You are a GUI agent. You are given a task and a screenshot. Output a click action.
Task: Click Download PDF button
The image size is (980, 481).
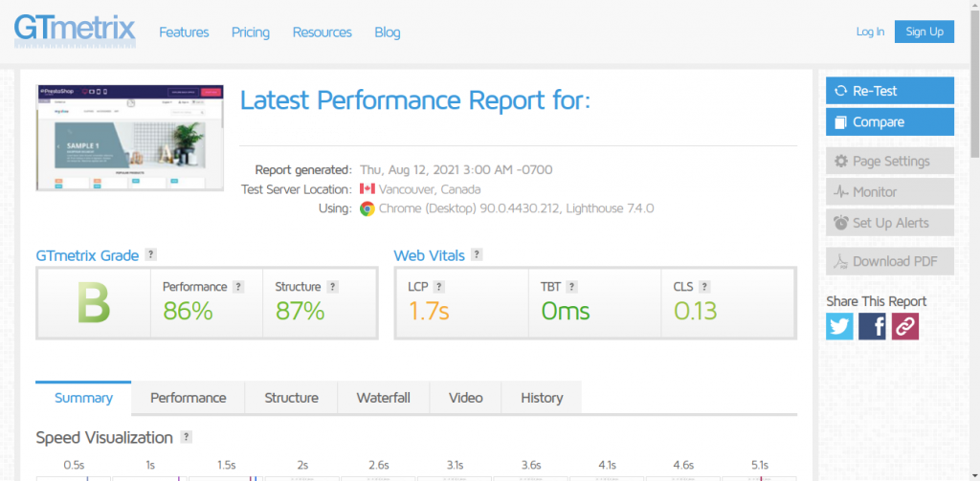pos(890,261)
